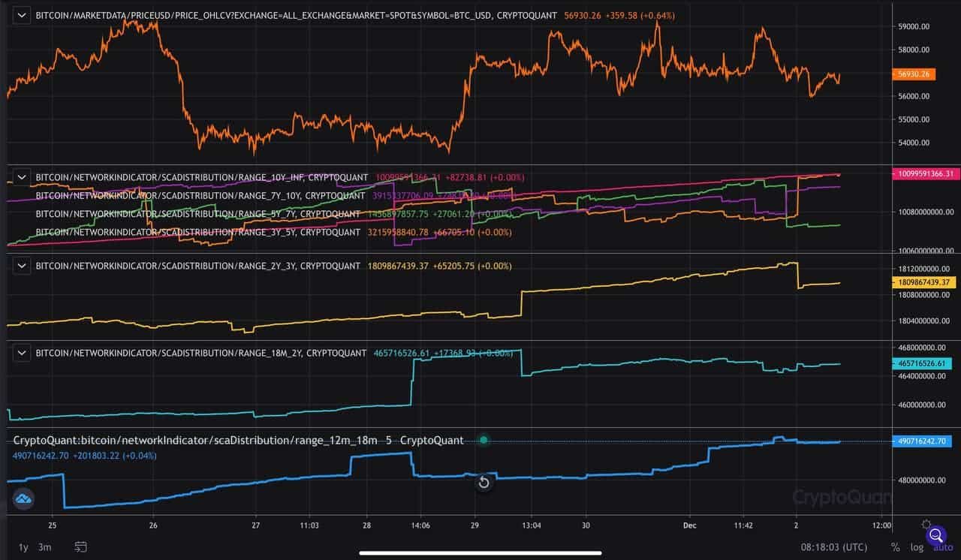Click the 11:42 label on time axis

pos(745,525)
